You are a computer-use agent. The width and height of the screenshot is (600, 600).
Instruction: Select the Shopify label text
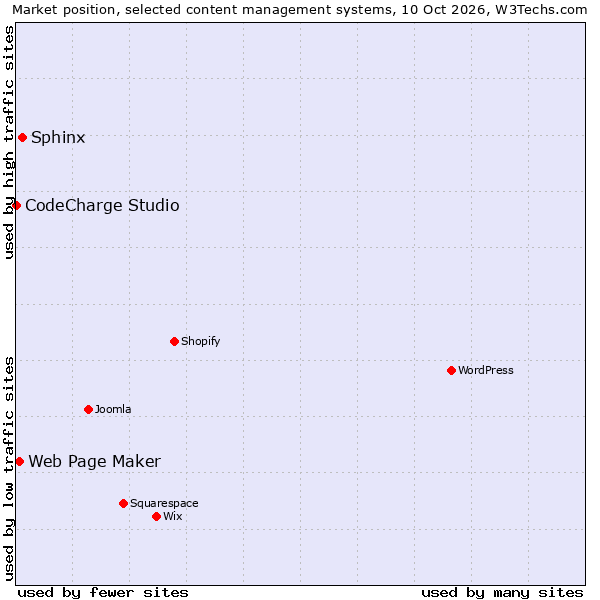click(x=201, y=341)
